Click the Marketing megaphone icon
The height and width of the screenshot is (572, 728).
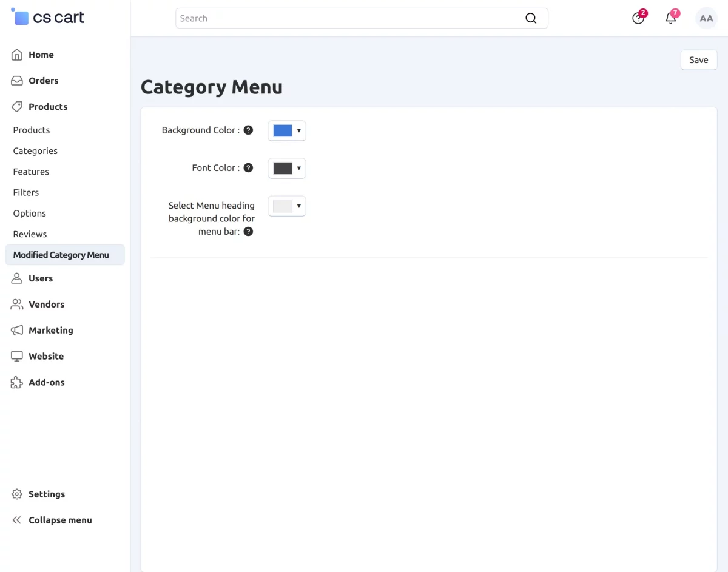(x=17, y=331)
